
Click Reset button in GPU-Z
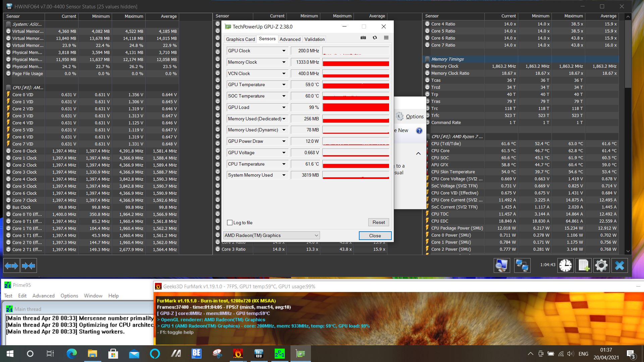[x=379, y=222]
